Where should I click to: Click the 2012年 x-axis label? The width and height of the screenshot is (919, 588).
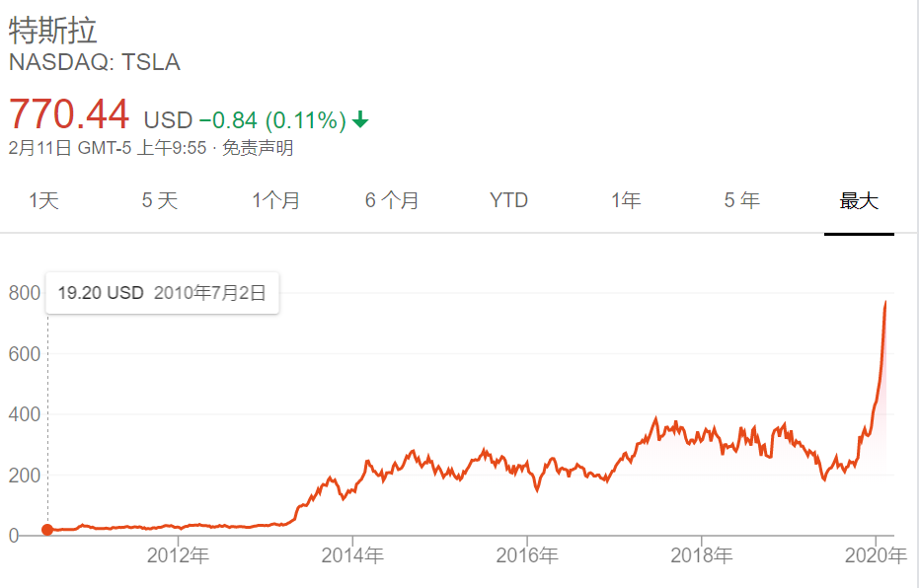point(180,556)
